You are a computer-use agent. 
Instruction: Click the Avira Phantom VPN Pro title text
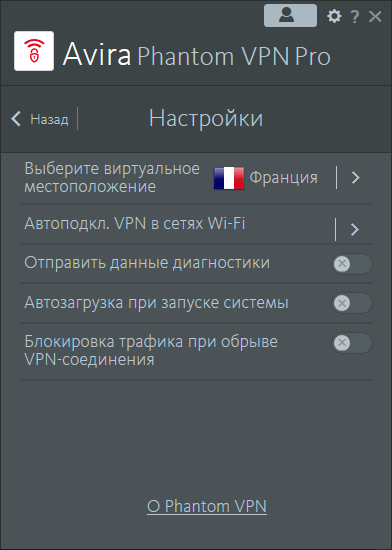196,54
